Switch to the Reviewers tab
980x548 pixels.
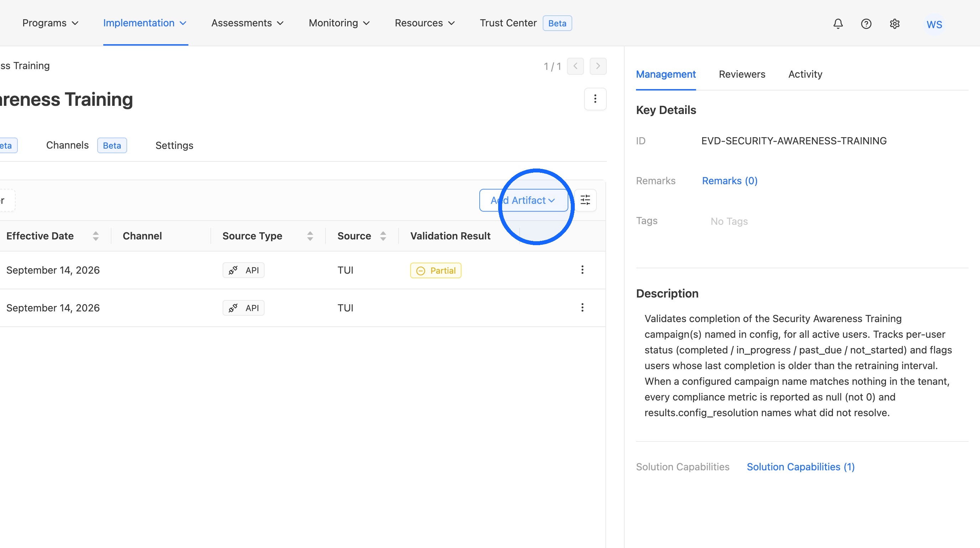742,74
